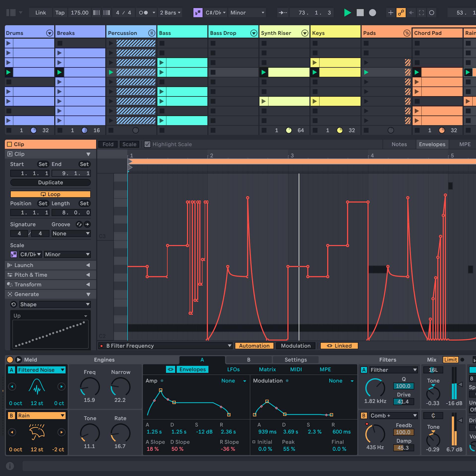Viewport: 476px width, 476px height.
Task: Click the circular Capture MIDI icon
Action: point(431,13)
